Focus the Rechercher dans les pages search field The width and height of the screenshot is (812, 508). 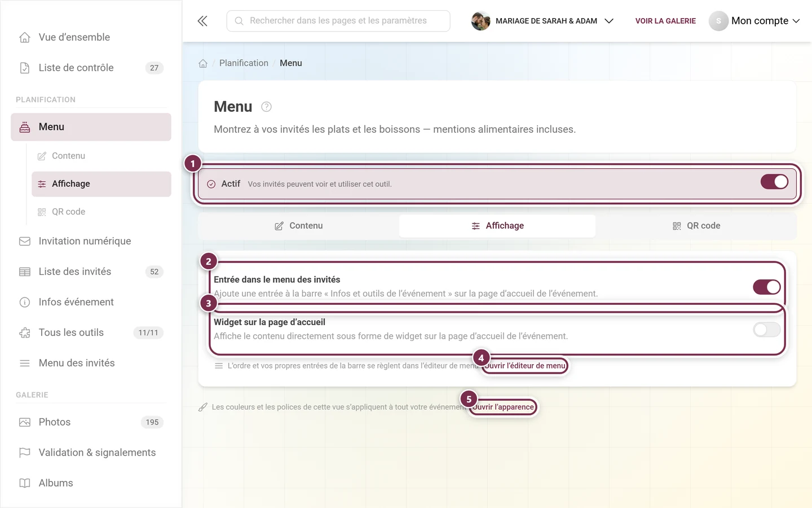[x=338, y=21]
